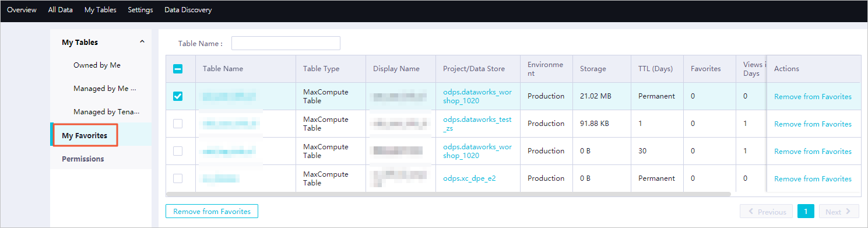Open the Overview tab
The image size is (868, 228).
pyautogui.click(x=22, y=10)
